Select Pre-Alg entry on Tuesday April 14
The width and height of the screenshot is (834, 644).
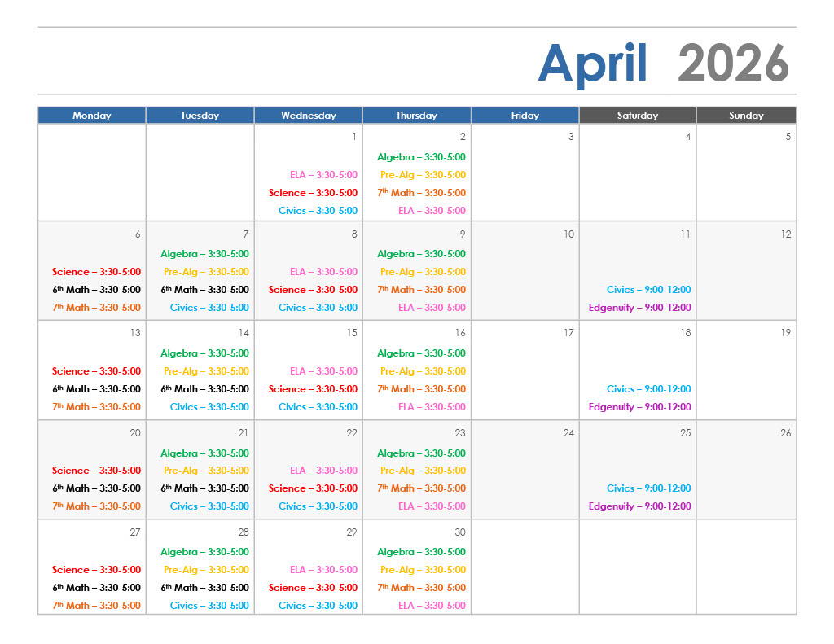pos(206,371)
